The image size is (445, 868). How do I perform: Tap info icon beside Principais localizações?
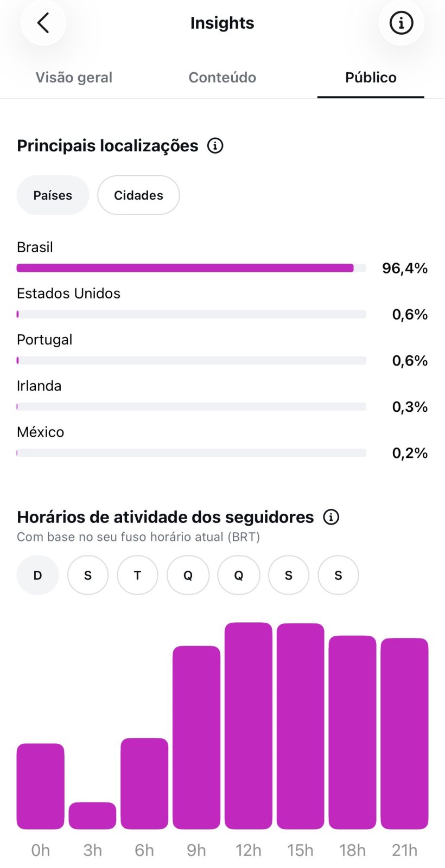[215, 146]
